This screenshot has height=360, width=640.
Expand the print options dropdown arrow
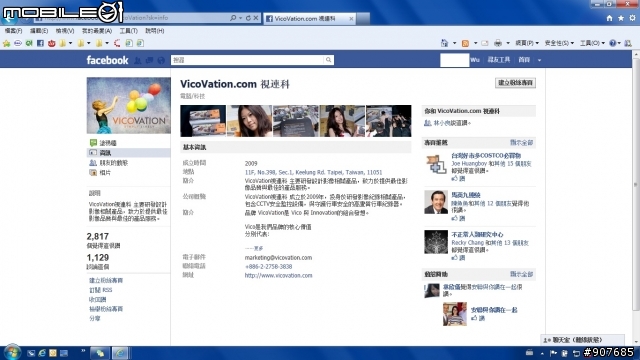(508, 43)
